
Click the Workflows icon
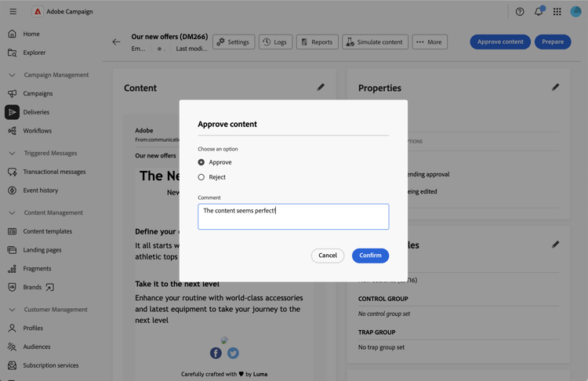(x=12, y=130)
